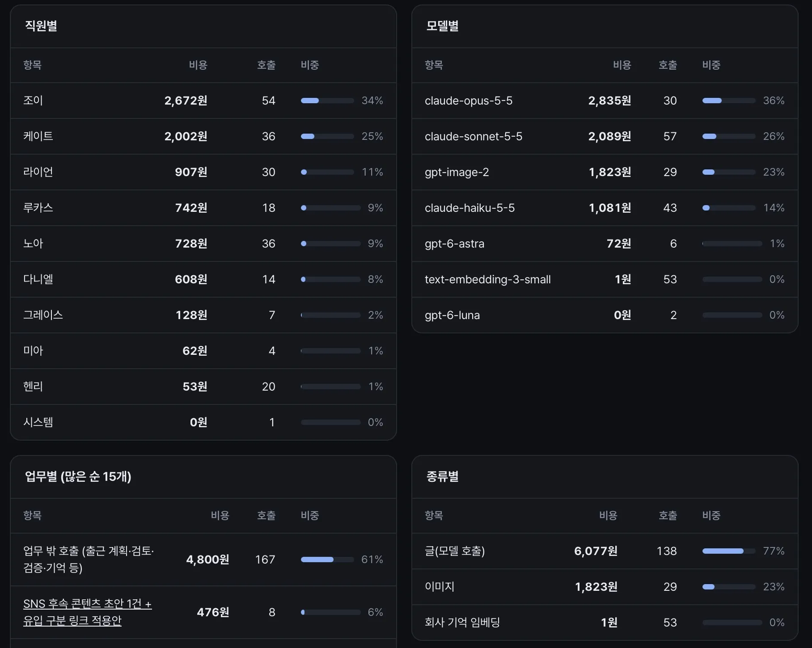Click the 호출 column header in 모델별
Screen dimensions: 812x648
[x=668, y=65]
